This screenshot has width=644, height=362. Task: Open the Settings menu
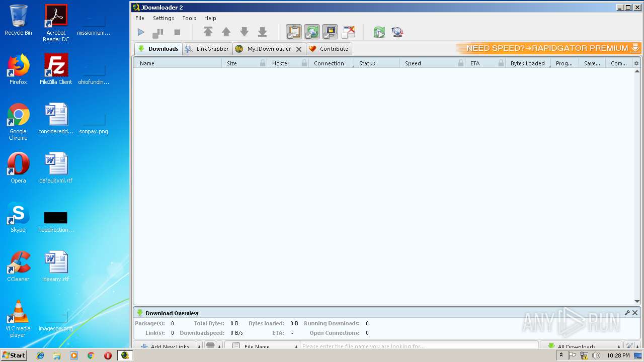click(164, 18)
